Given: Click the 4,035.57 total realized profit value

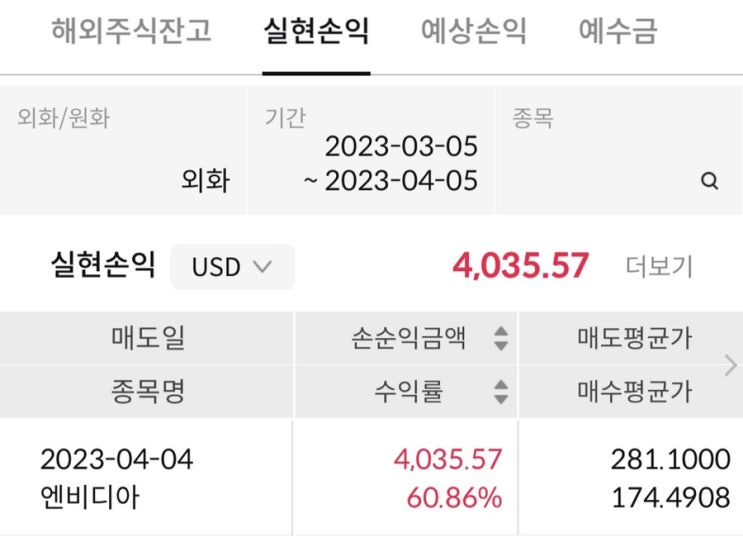Looking at the screenshot, I should [x=520, y=265].
